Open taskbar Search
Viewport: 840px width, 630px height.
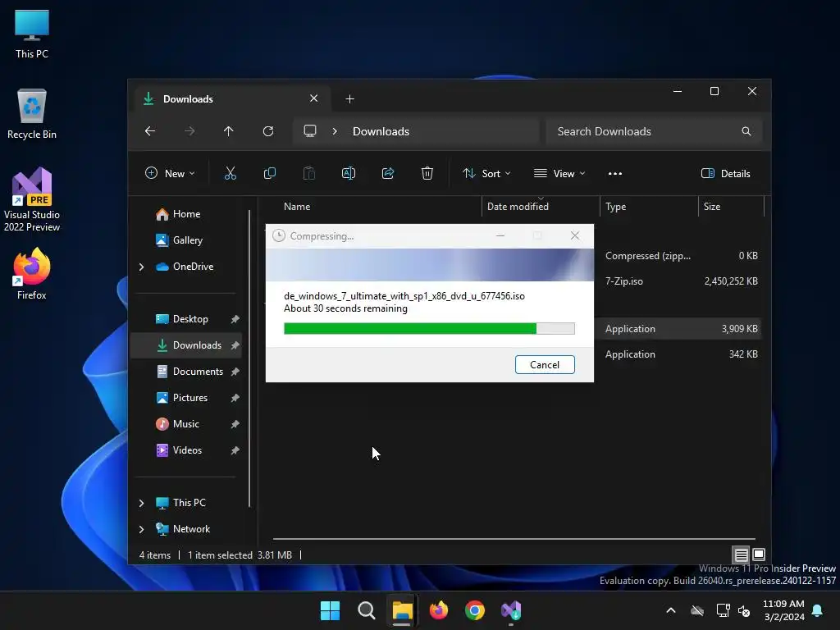[367, 610]
